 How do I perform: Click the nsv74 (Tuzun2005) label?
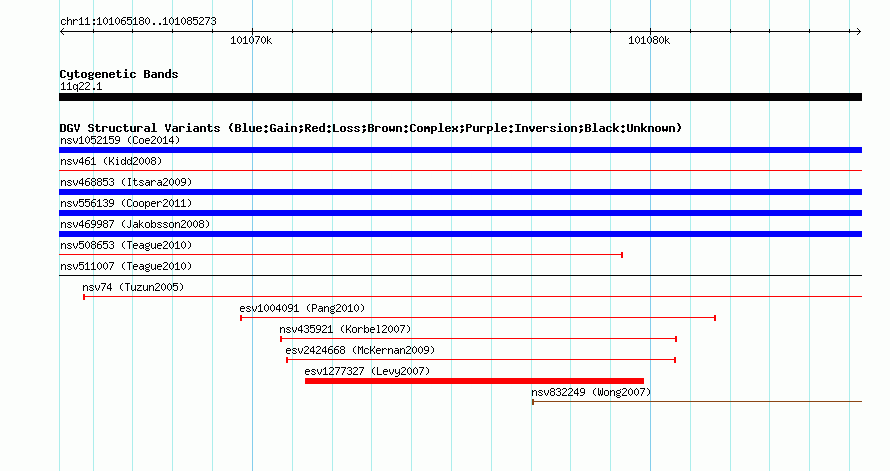point(133,287)
